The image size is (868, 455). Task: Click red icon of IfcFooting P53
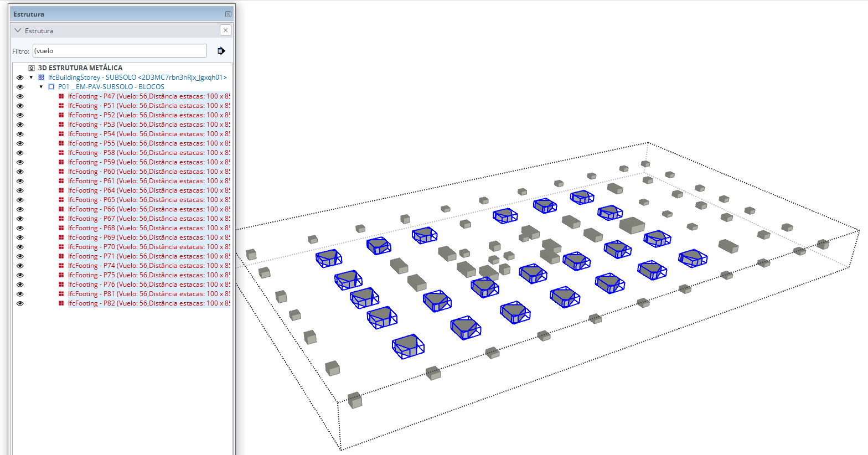coord(61,125)
